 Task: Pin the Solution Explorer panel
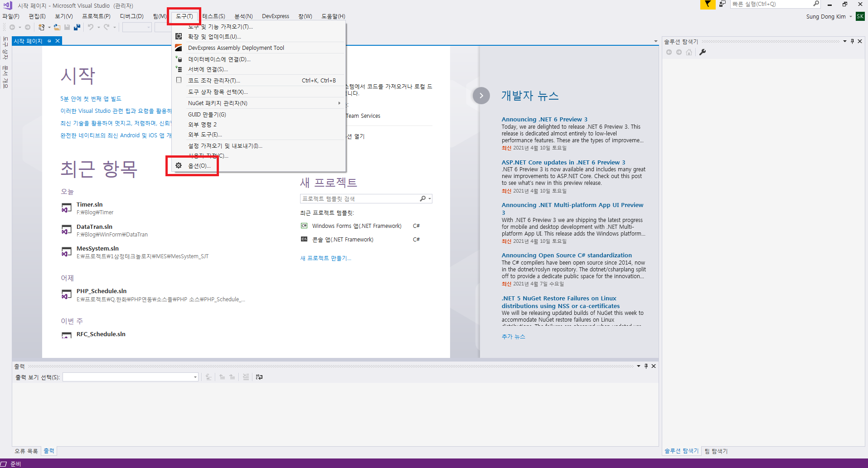coord(852,41)
